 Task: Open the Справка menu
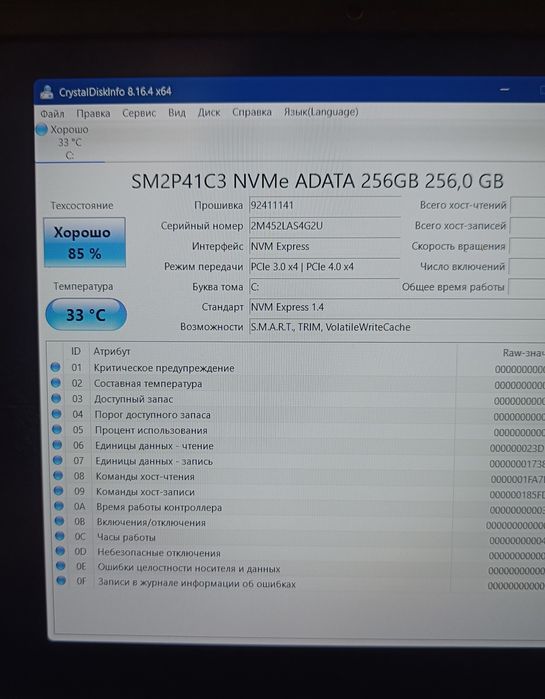(252, 112)
